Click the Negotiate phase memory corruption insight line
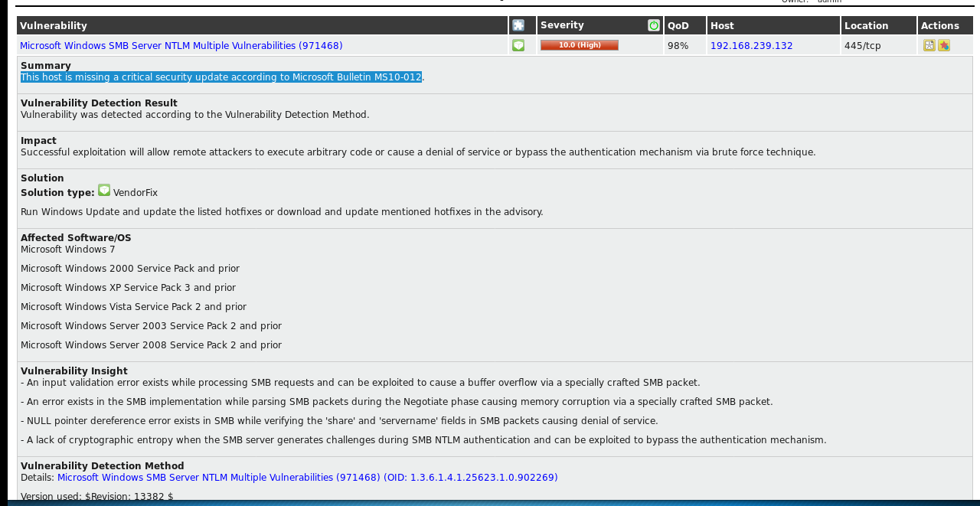The width and height of the screenshot is (980, 506). [397, 402]
